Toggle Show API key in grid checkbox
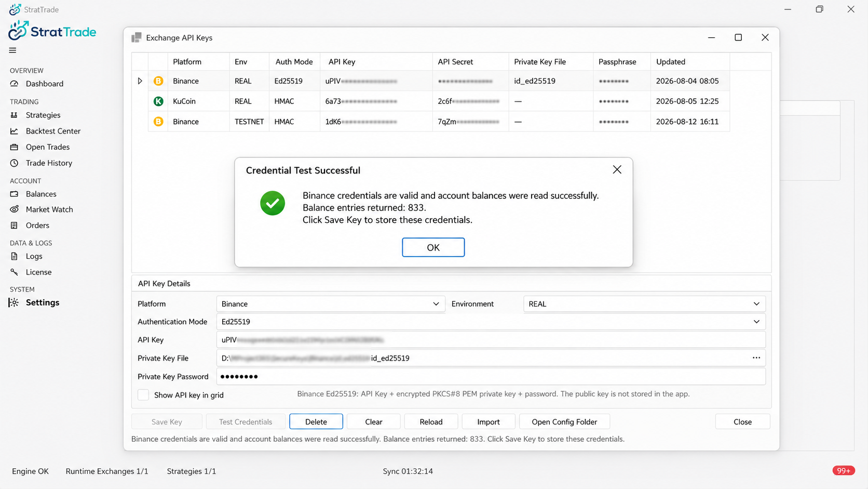 [143, 395]
